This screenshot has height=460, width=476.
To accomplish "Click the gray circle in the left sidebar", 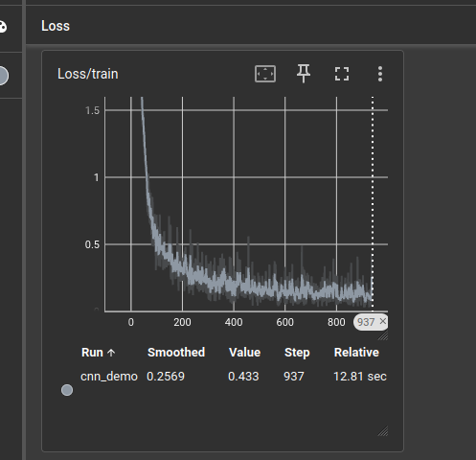I will point(3,76).
